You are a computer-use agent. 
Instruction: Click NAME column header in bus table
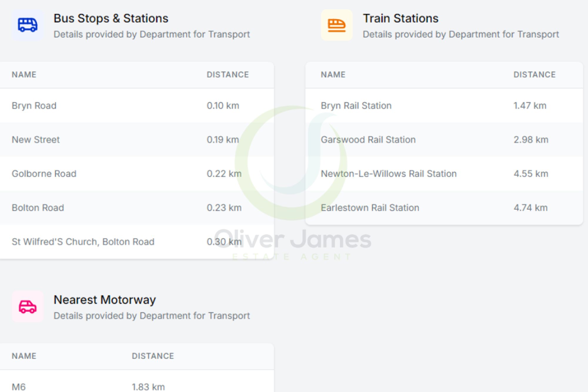click(x=24, y=75)
